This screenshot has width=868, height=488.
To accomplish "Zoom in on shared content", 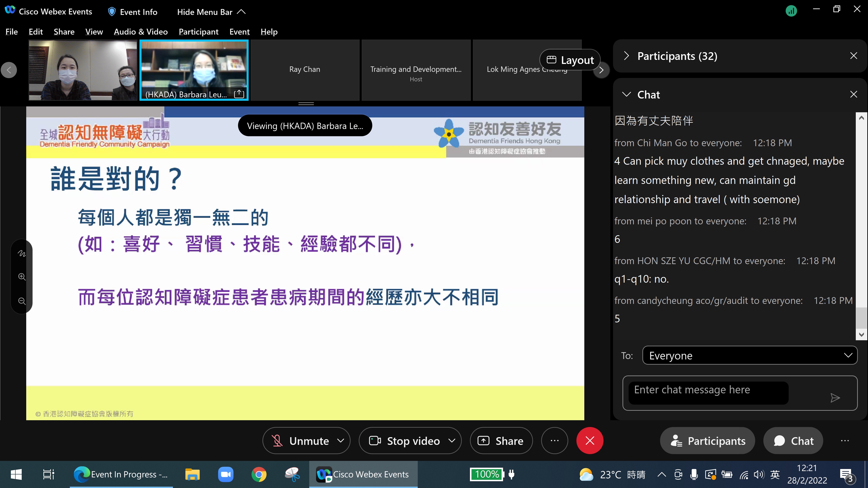I will click(x=21, y=277).
